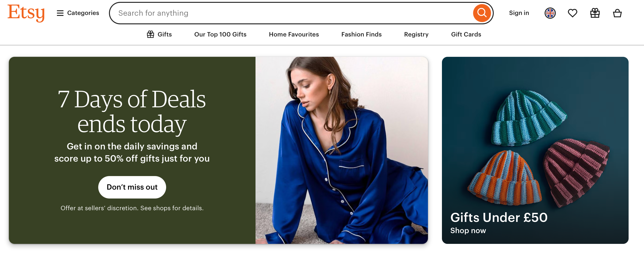Click the hamburger icon beside Categories
Image resolution: width=644 pixels, height=260 pixels.
60,13
